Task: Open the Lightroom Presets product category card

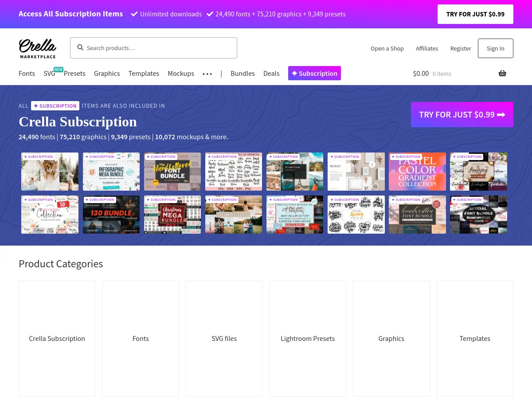Action: pos(308,338)
